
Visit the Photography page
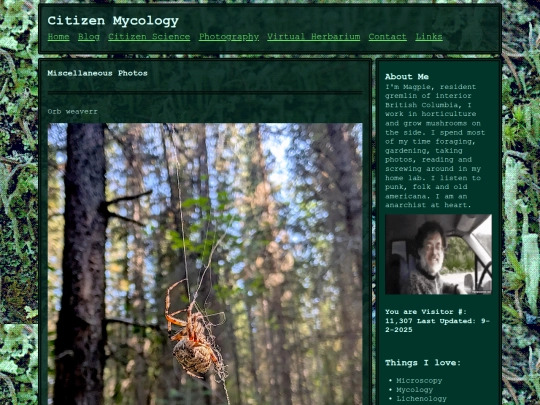229,37
